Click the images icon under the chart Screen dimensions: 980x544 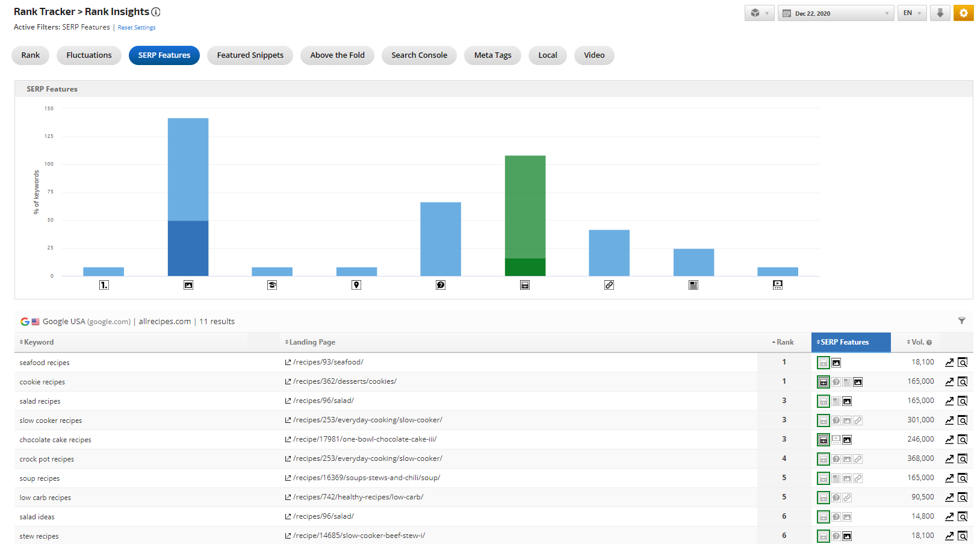tap(188, 285)
